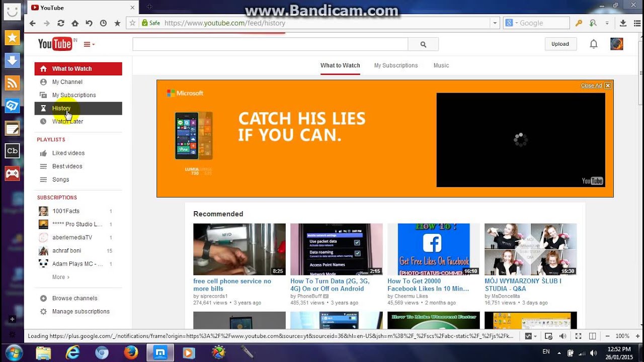
Task: Show hidden system tray icons
Action: pos(559,352)
